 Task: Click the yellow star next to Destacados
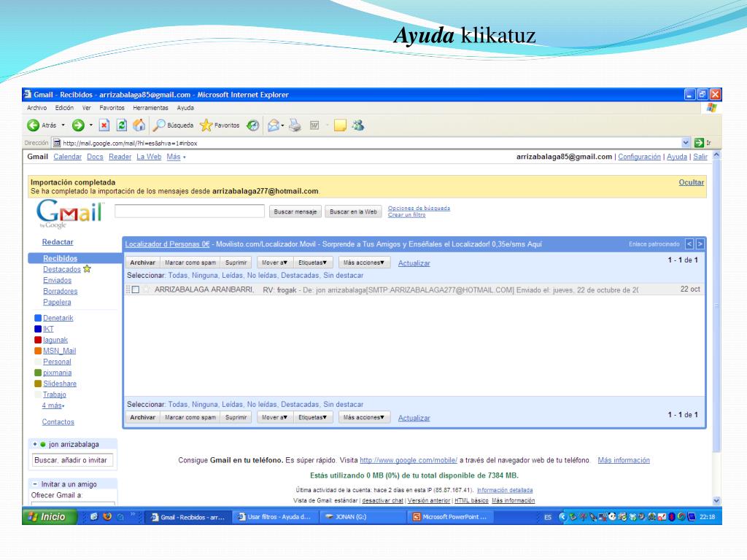[x=87, y=268]
